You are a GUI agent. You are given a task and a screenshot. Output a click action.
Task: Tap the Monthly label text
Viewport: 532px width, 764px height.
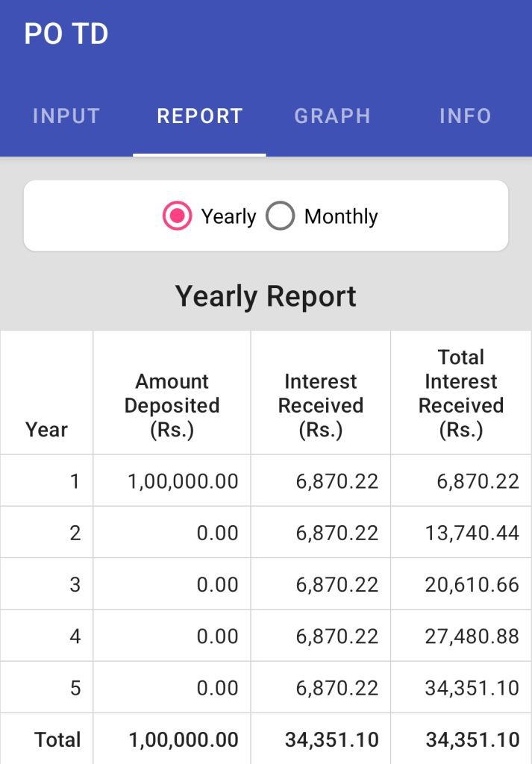pos(341,216)
